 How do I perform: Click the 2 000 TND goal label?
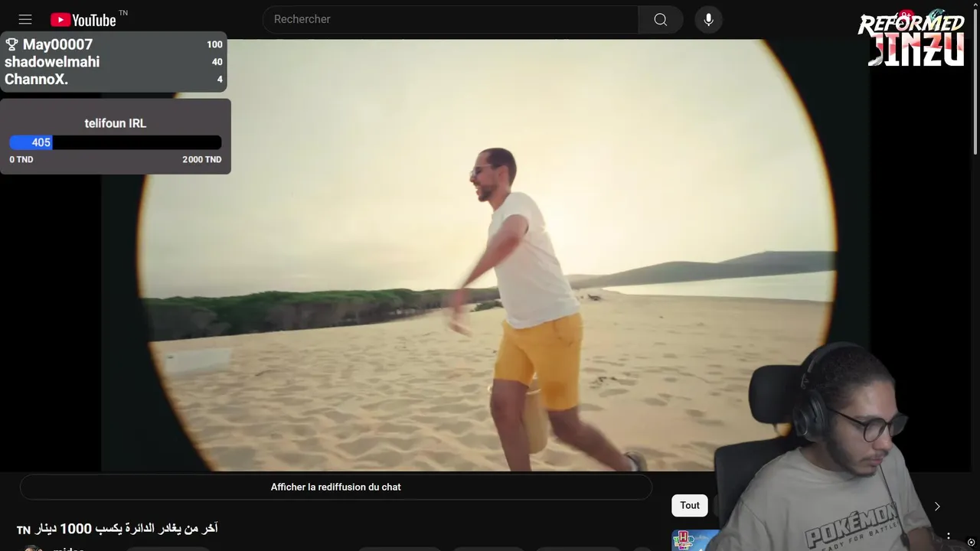(x=202, y=160)
